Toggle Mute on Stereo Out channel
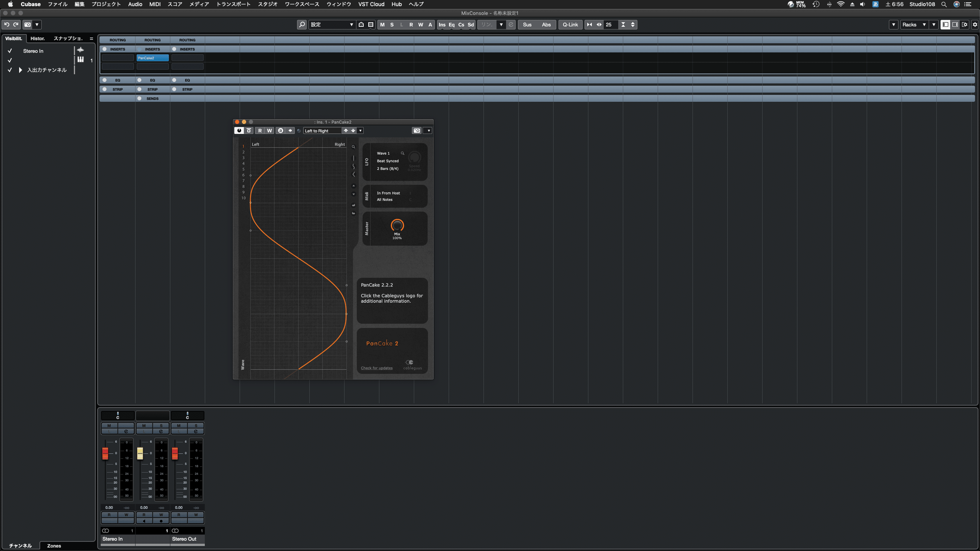Image resolution: width=980 pixels, height=551 pixels. [x=179, y=425]
